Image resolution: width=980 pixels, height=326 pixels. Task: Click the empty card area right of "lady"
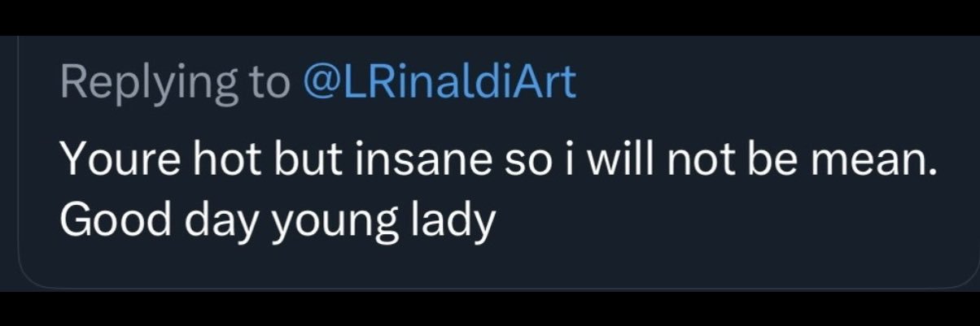click(733, 220)
